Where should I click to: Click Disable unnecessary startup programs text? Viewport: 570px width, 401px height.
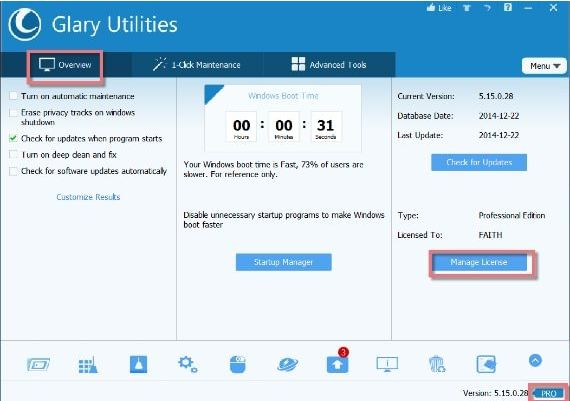(284, 220)
